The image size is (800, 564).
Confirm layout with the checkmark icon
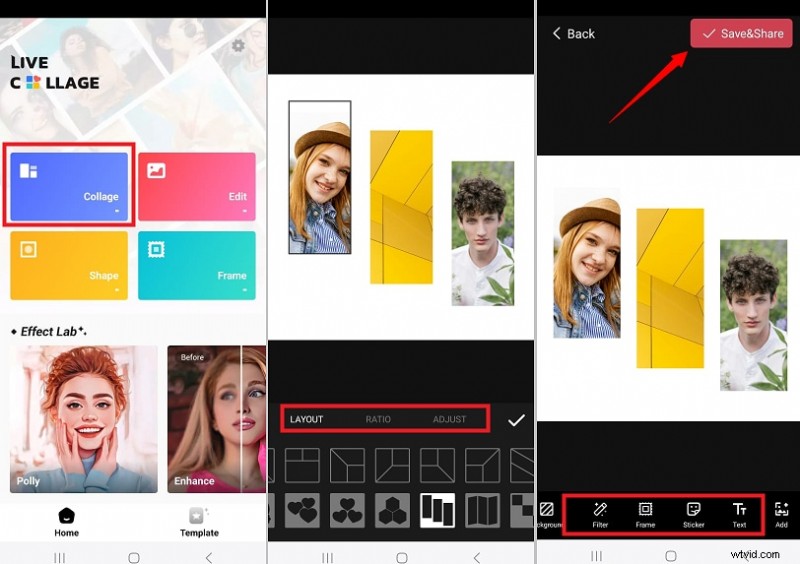[516, 420]
